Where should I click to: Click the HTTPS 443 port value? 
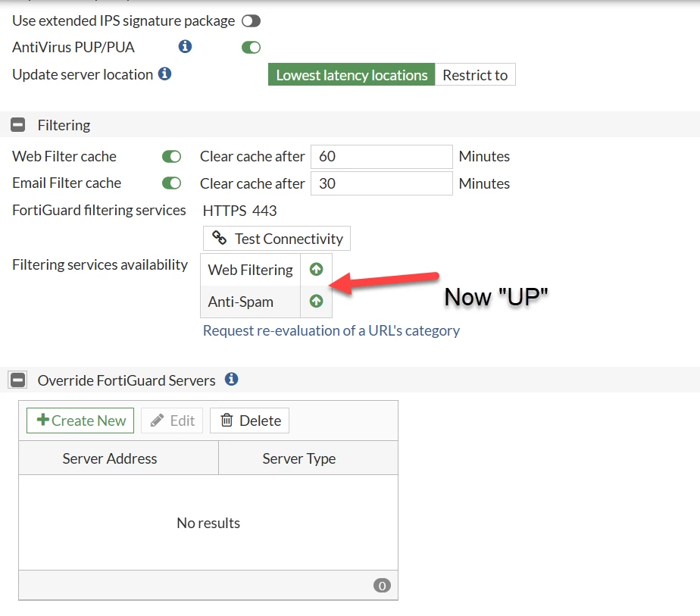(x=239, y=211)
